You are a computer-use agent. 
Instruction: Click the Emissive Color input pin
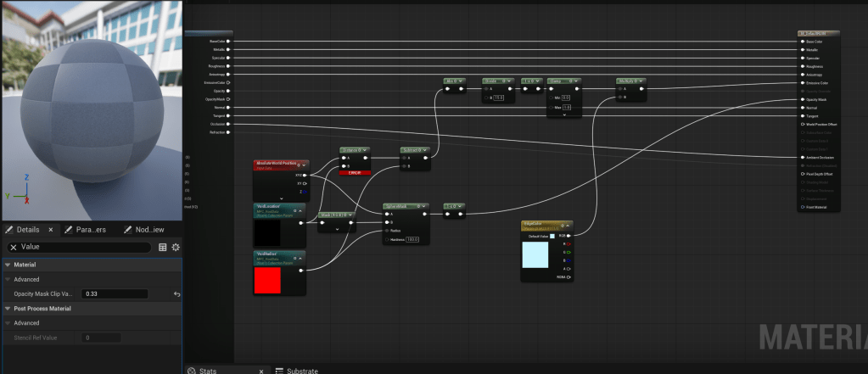tap(801, 83)
